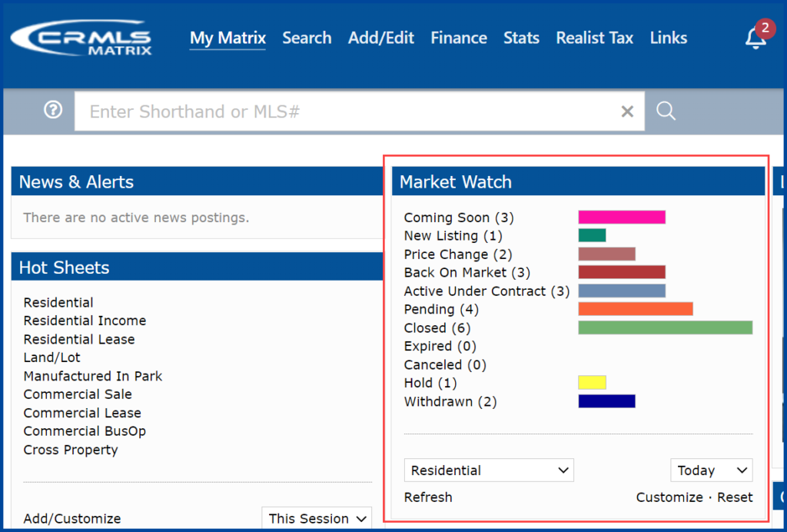
Task: Click the green Closed listings bar
Action: click(x=664, y=327)
